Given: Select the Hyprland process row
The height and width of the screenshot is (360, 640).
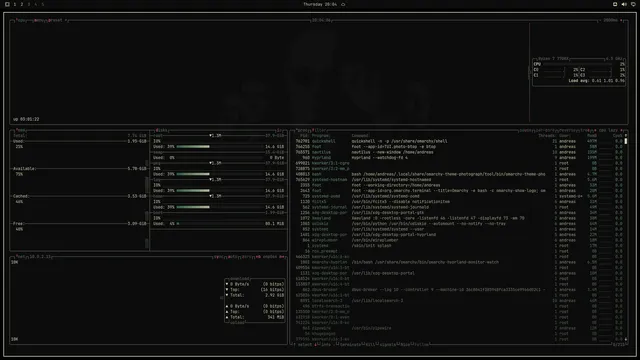Looking at the screenshot, I should click(x=458, y=158).
